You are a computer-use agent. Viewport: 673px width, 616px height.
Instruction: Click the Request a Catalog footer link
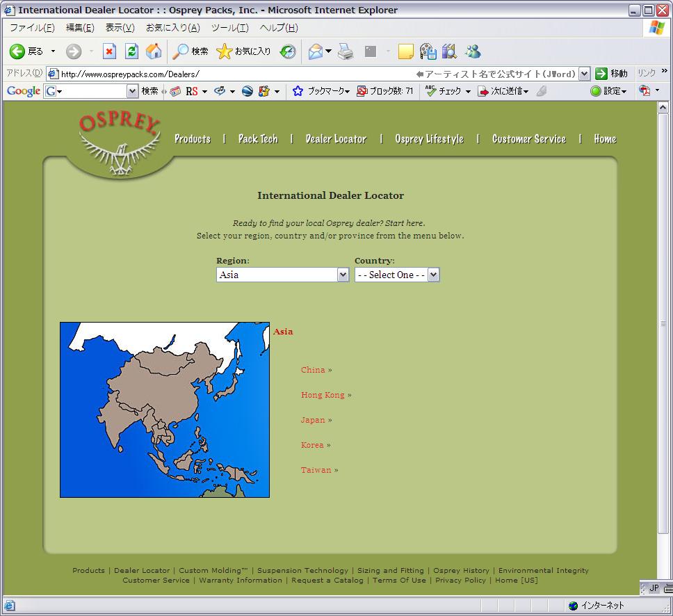click(327, 581)
